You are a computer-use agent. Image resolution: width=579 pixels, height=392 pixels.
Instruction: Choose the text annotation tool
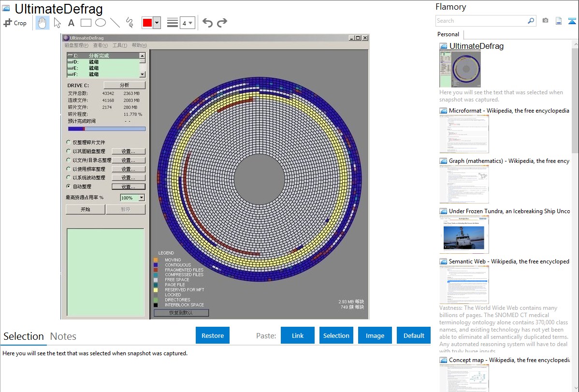tap(71, 23)
